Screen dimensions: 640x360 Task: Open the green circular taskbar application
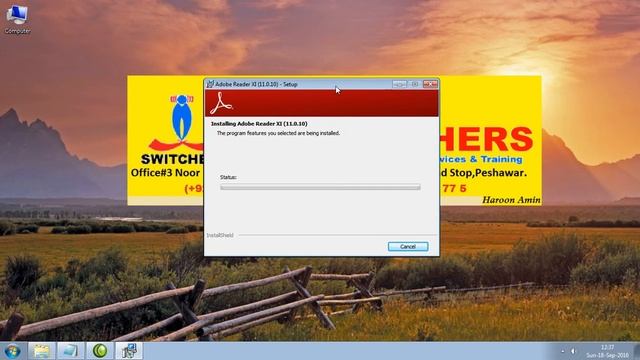point(100,351)
